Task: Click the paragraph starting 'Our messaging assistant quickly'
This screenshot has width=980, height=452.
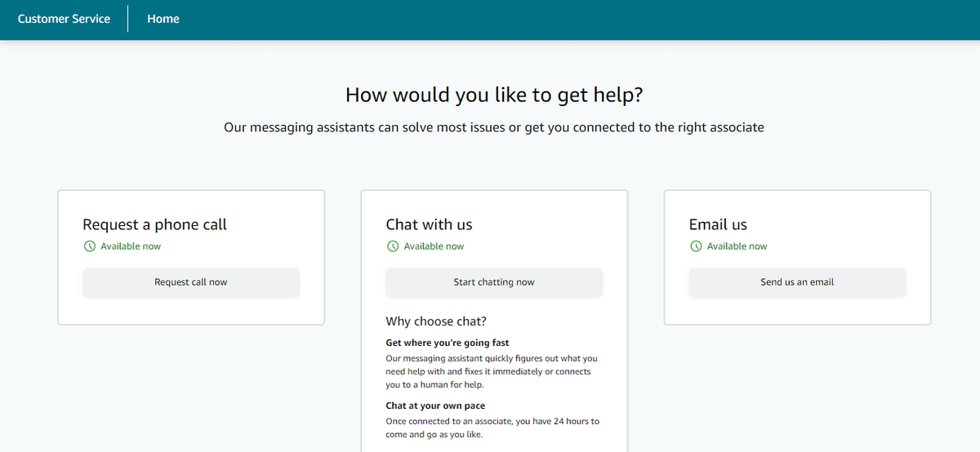Action: coord(492,371)
